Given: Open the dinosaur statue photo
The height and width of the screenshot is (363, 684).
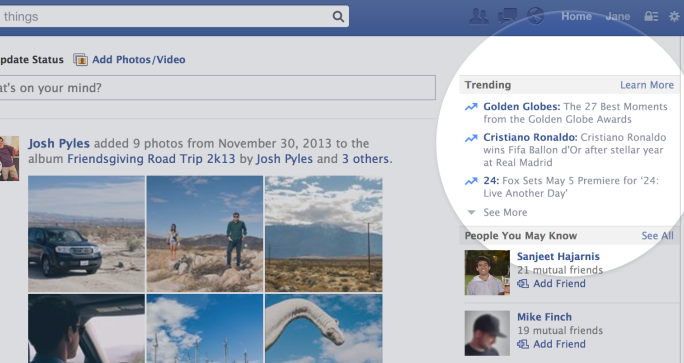Looking at the screenshot, I should (x=324, y=329).
